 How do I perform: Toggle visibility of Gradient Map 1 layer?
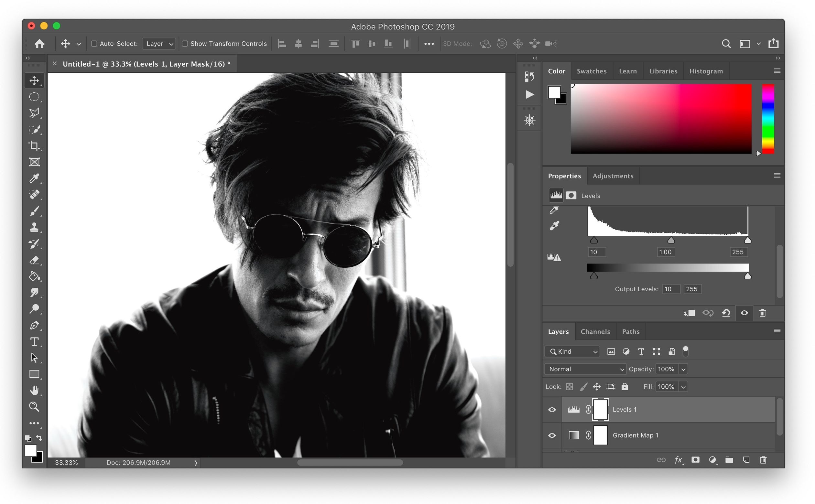552,435
